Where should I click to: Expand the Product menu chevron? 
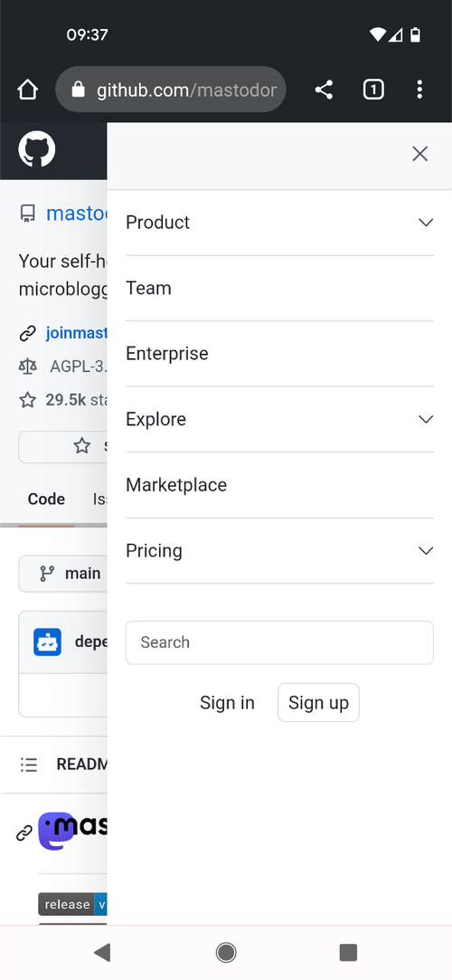pyautogui.click(x=426, y=223)
